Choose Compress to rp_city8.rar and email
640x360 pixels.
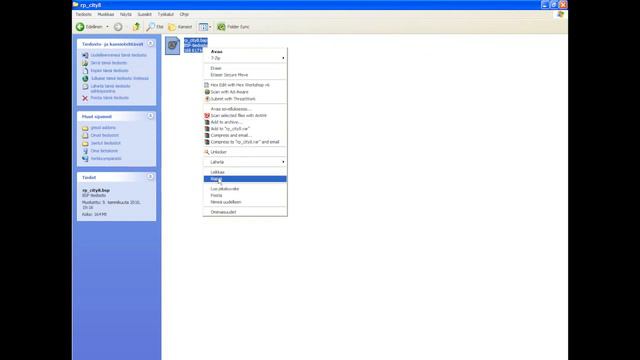(x=245, y=142)
